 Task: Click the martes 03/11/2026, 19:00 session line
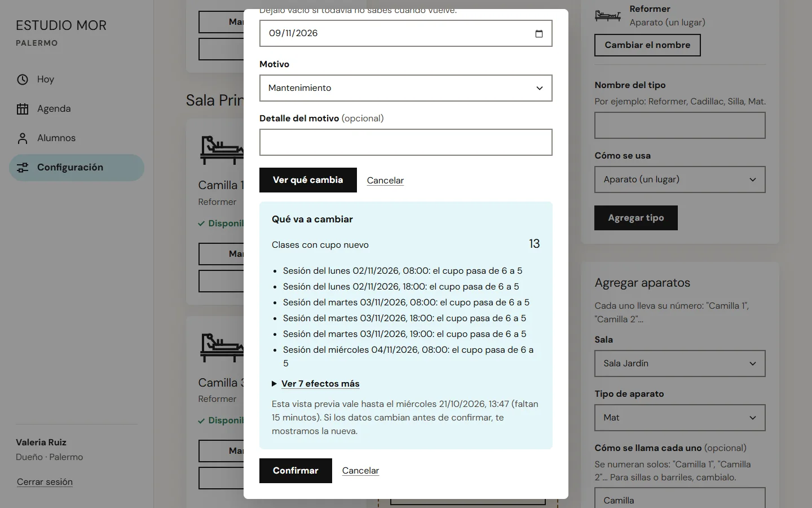pyautogui.click(x=404, y=334)
